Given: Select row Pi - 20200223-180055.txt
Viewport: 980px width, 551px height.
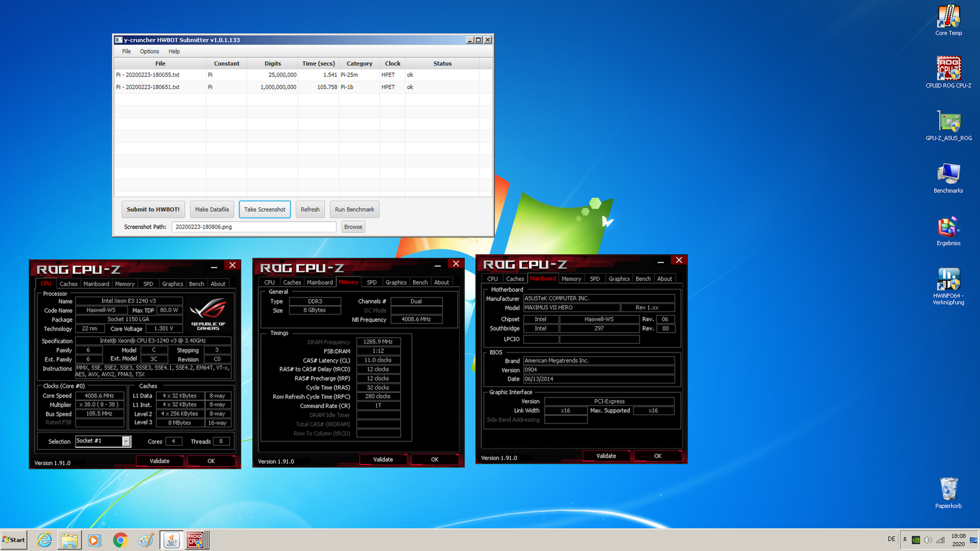Looking at the screenshot, I should [x=303, y=74].
